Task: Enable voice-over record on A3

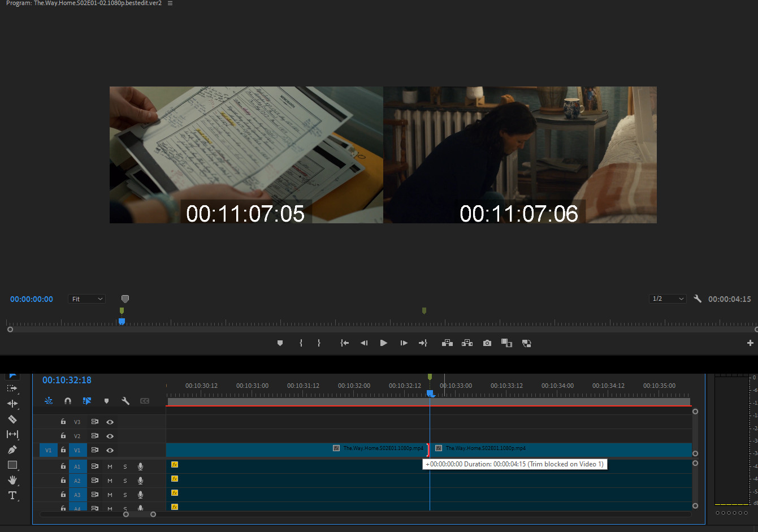Action: [140, 495]
